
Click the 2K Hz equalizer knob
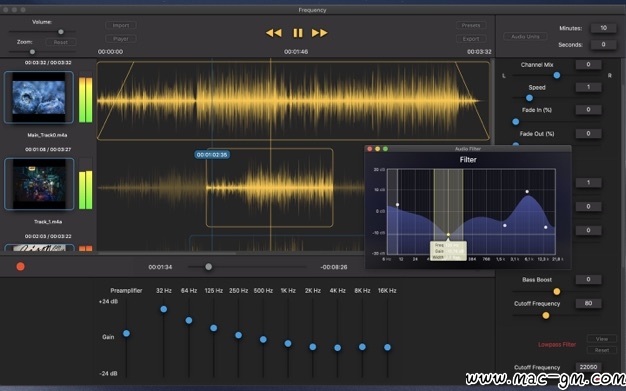[313, 347]
